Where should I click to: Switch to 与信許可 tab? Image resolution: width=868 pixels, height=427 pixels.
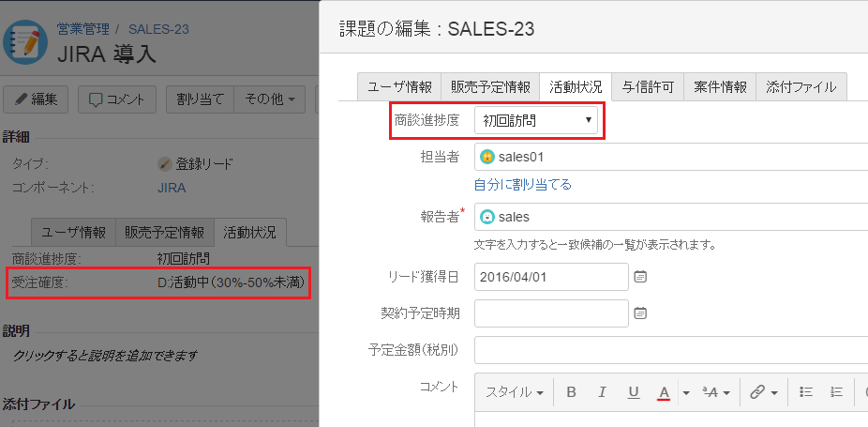(648, 87)
